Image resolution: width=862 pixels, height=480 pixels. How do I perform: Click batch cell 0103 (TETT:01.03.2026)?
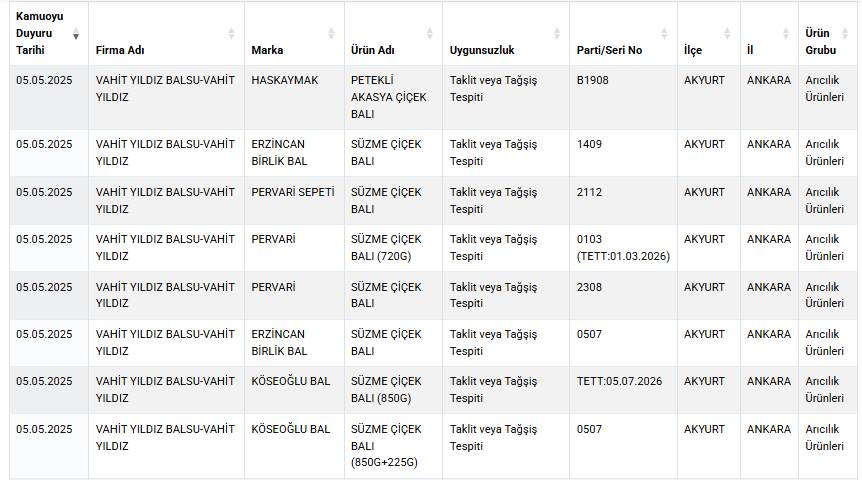coord(622,248)
